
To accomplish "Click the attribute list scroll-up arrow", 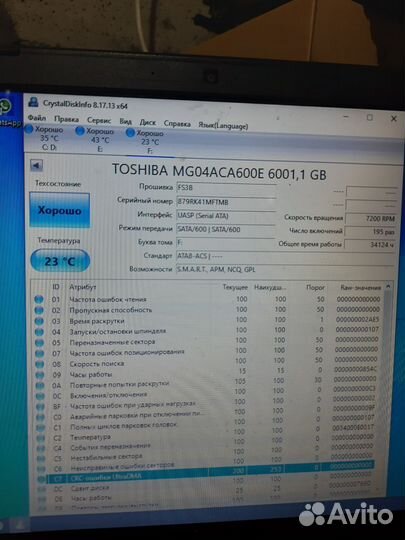I will 388,287.
